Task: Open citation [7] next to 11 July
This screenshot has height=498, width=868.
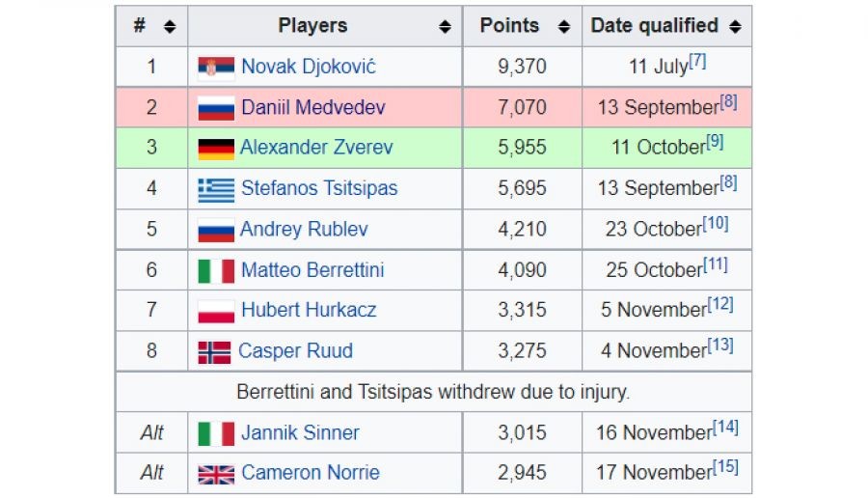Action: 697,61
